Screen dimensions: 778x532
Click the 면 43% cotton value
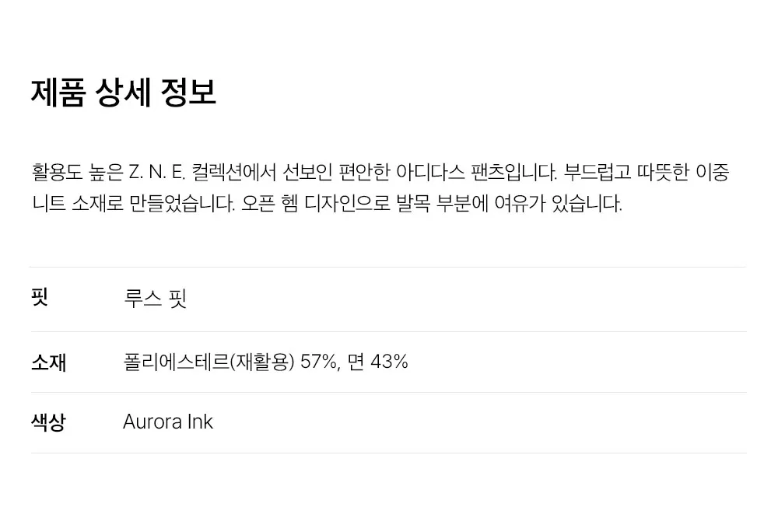(x=377, y=362)
